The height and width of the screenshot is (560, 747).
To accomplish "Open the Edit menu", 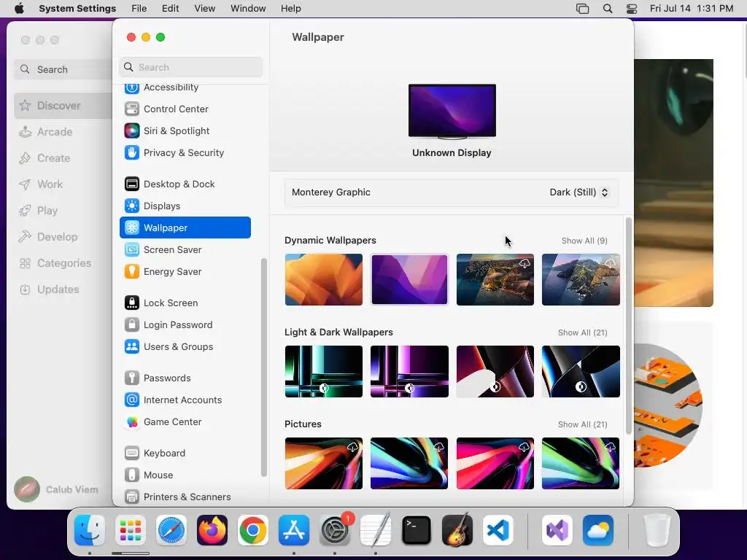I will pyautogui.click(x=170, y=9).
